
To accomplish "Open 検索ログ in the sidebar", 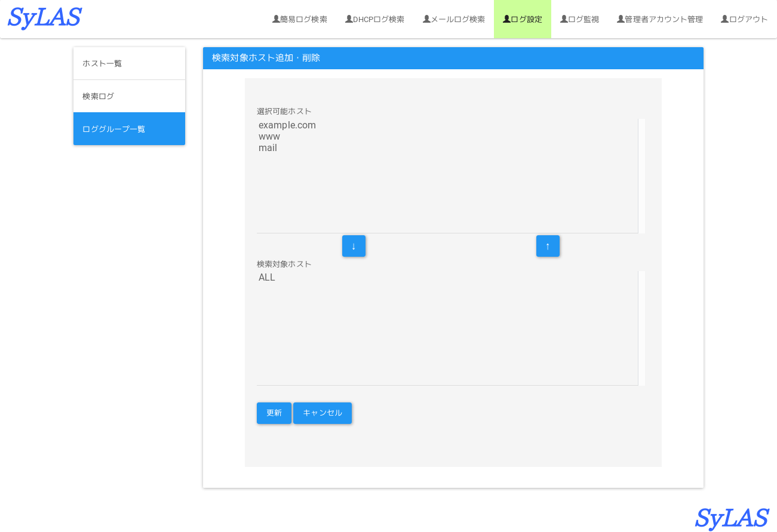I will tap(129, 96).
